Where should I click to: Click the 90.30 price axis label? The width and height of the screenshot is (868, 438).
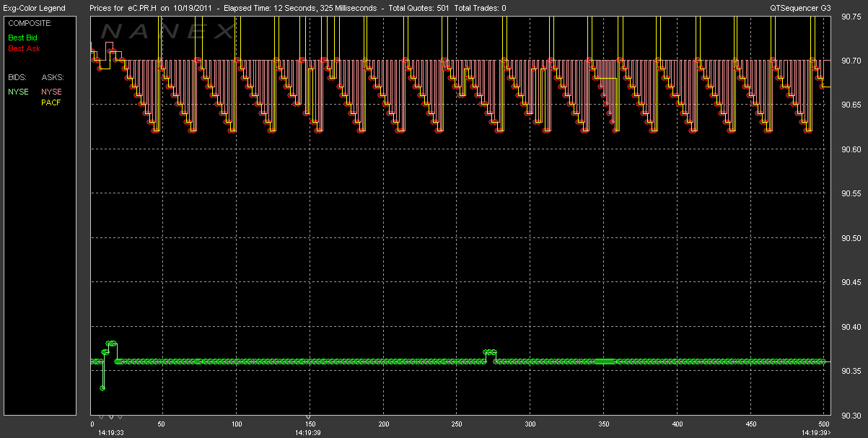[851, 416]
